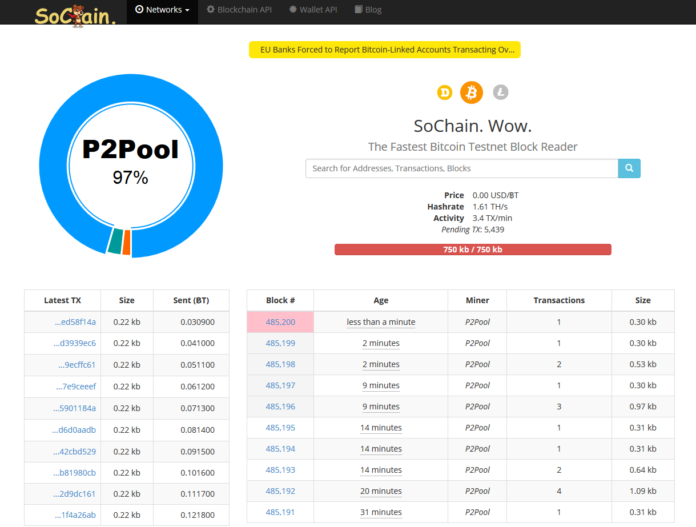Open transaction ...ed58f14a
The image size is (696, 527).
pyautogui.click(x=75, y=322)
